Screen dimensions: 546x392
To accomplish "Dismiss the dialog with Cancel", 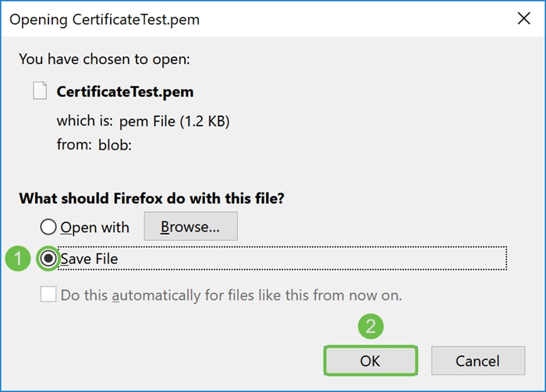I will (x=478, y=361).
